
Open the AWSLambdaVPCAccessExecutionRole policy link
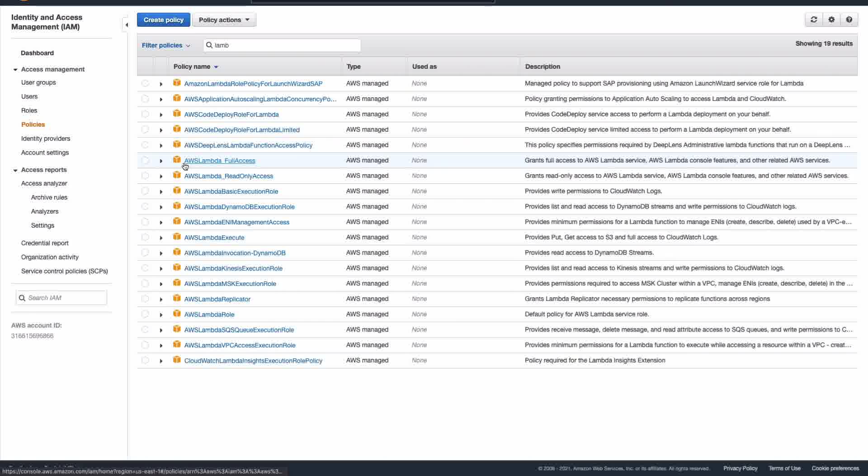coord(240,345)
